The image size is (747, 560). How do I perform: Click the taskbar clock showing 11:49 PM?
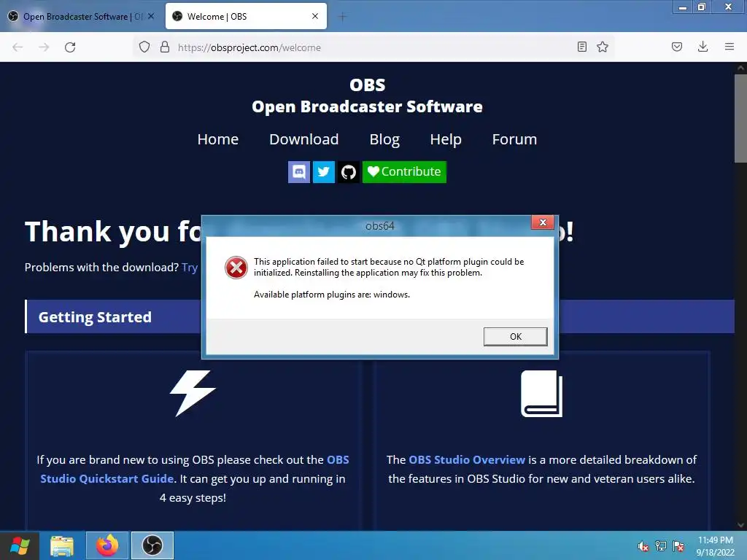(x=715, y=546)
